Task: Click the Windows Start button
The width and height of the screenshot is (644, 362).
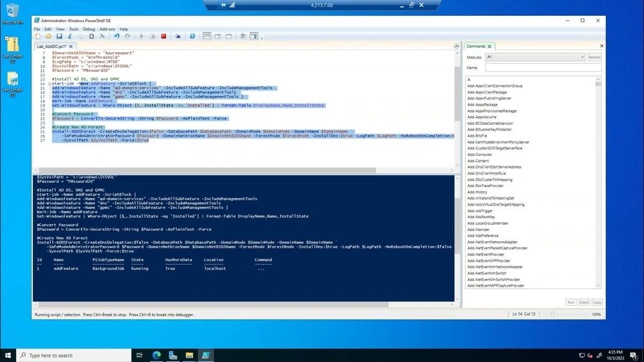Action: tap(8, 355)
